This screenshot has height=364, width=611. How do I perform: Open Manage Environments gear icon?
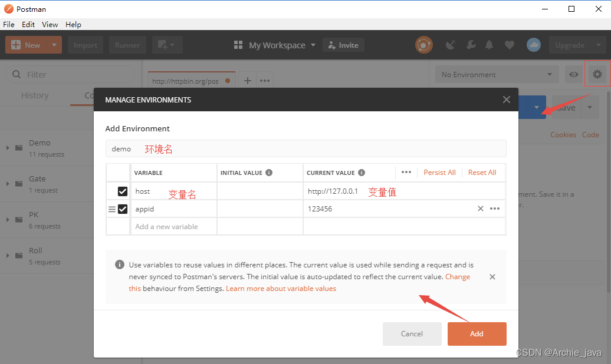pyautogui.click(x=597, y=74)
